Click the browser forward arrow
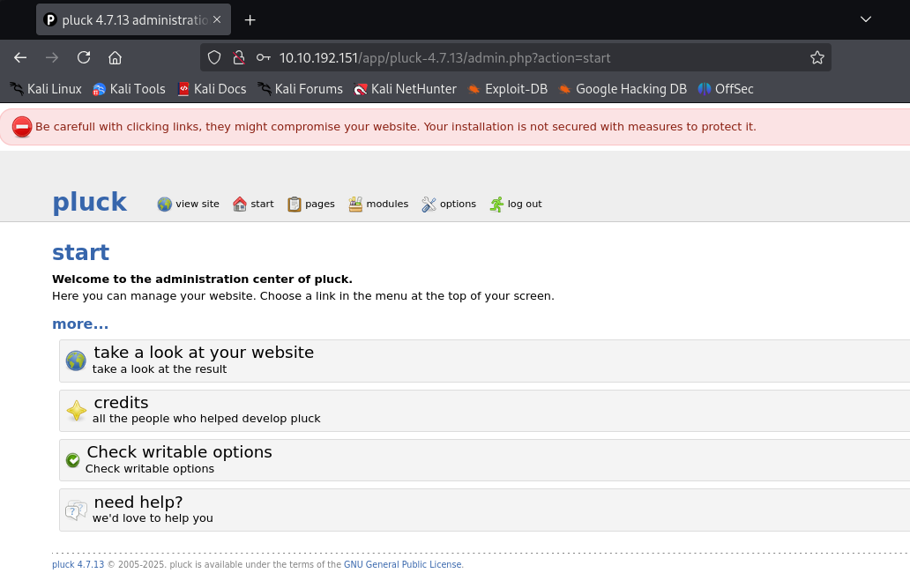This screenshot has height=588, width=910. click(52, 57)
